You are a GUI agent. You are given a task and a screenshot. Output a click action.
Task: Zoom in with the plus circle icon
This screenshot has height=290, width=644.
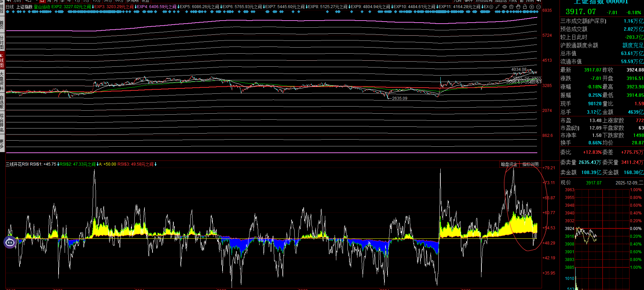[x=532, y=7]
